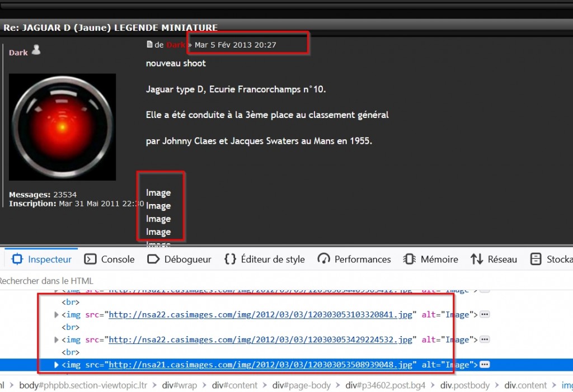
Task: Click the Console terminal icon
Action: 90,259
